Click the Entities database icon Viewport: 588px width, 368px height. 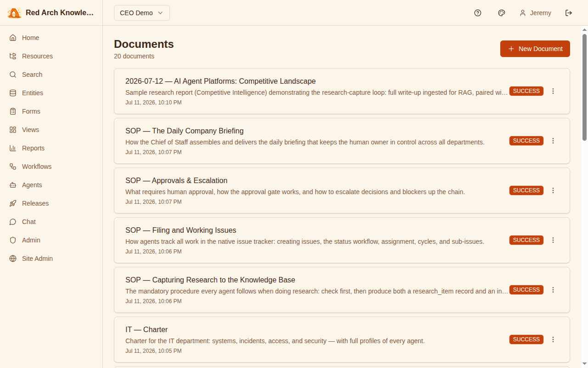tap(13, 93)
